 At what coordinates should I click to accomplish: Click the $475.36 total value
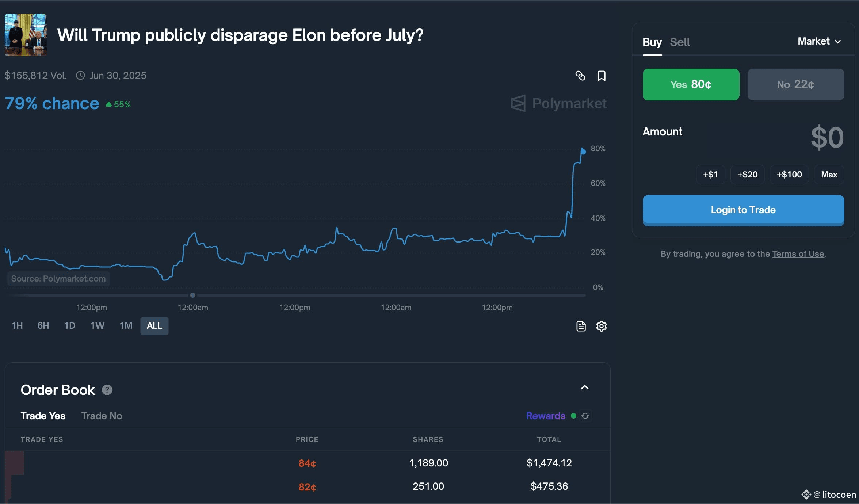tap(549, 486)
